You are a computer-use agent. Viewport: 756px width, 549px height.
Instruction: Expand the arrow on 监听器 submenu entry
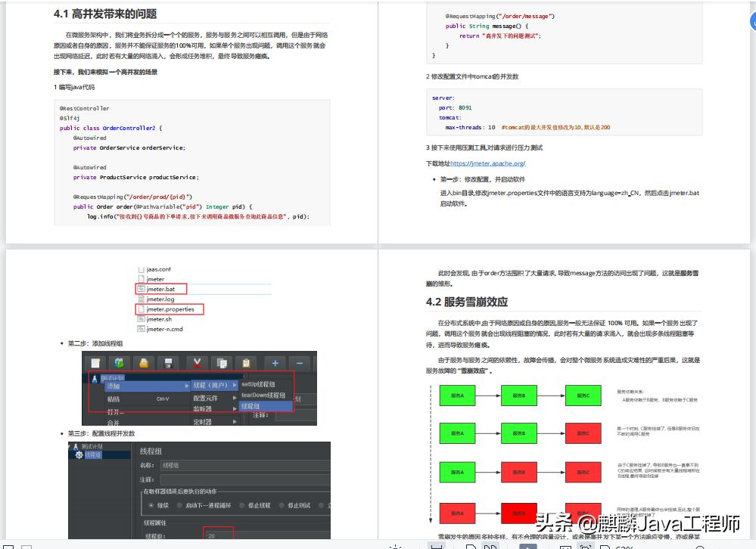click(x=235, y=408)
